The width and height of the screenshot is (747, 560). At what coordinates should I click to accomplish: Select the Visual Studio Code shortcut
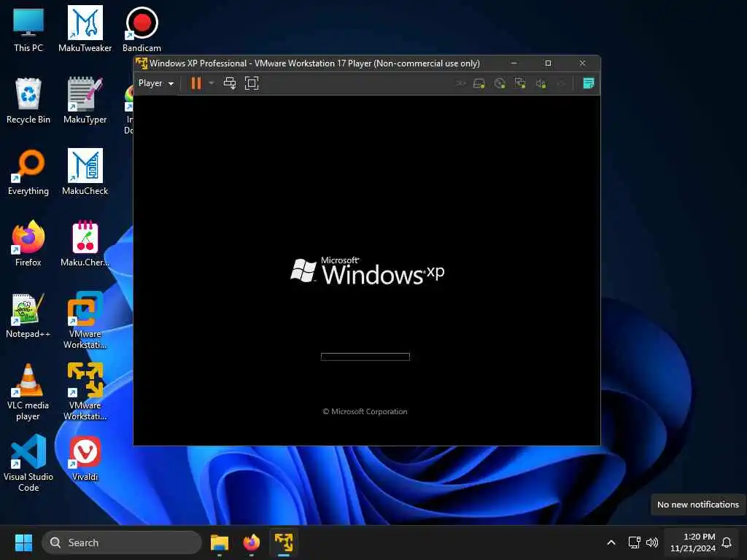[x=28, y=463]
